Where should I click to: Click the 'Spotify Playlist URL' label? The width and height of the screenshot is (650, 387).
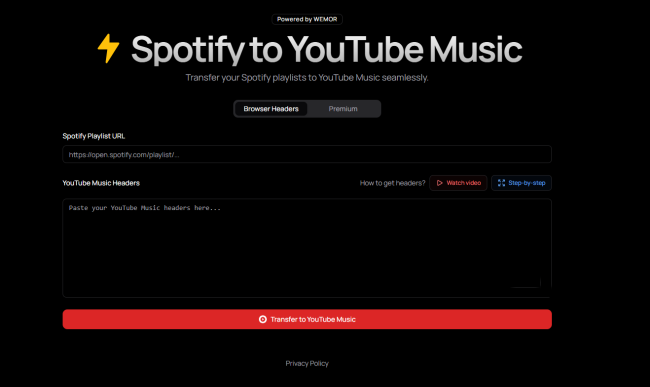click(x=94, y=136)
